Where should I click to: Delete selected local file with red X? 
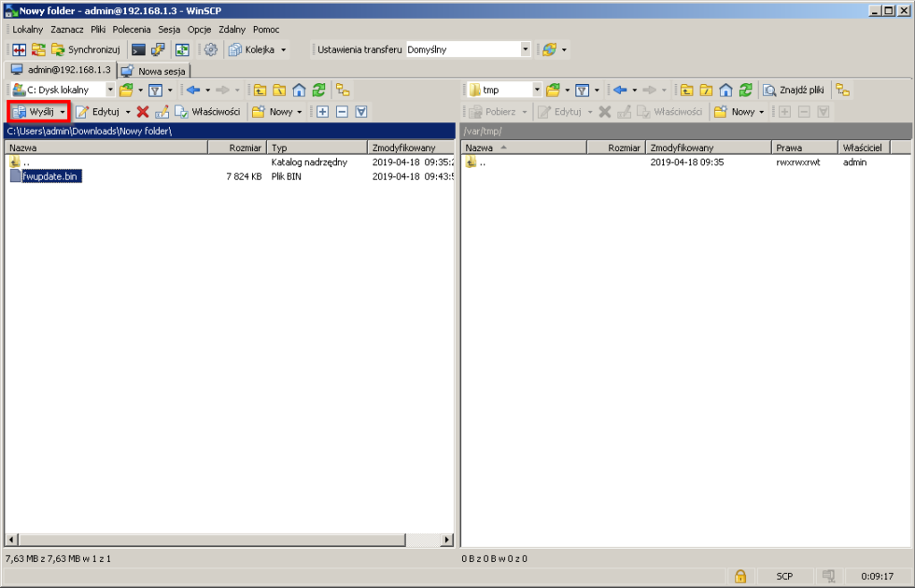click(x=142, y=112)
